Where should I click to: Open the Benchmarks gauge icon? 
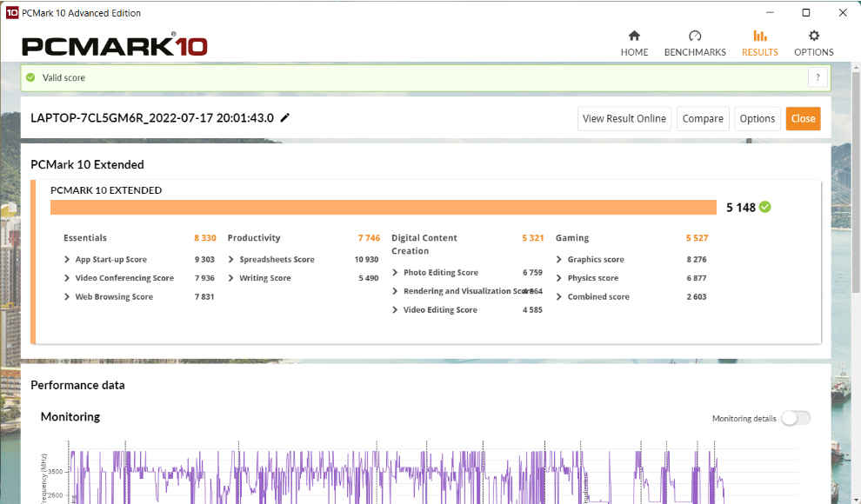pos(695,36)
